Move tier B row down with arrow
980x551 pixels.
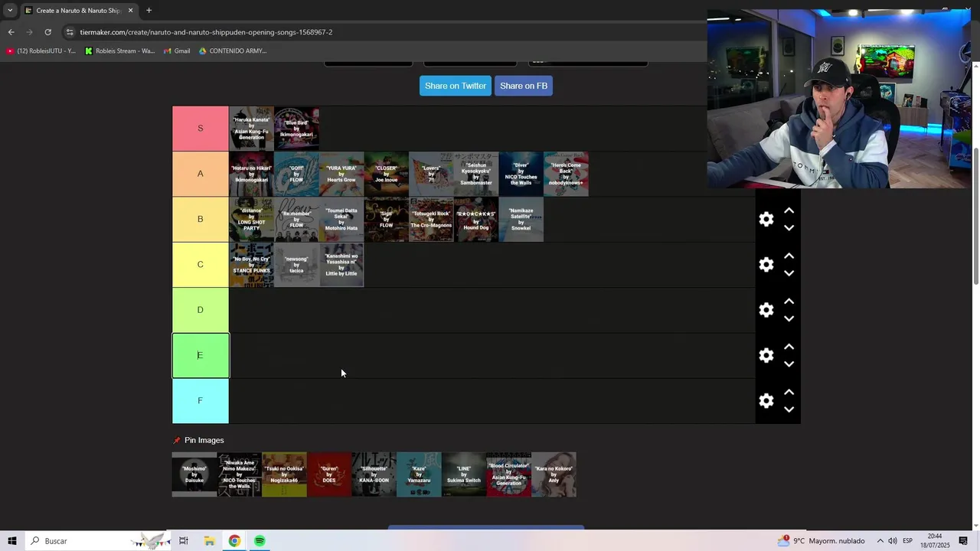tap(789, 228)
